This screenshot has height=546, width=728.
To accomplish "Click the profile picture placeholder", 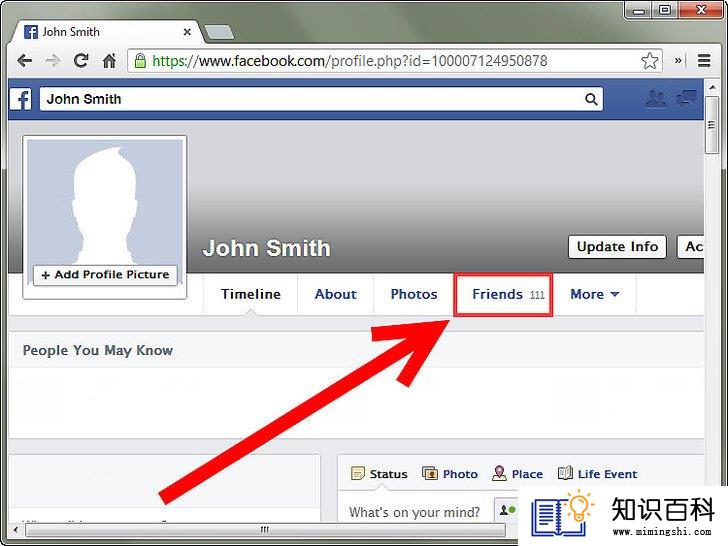I will tap(105, 202).
